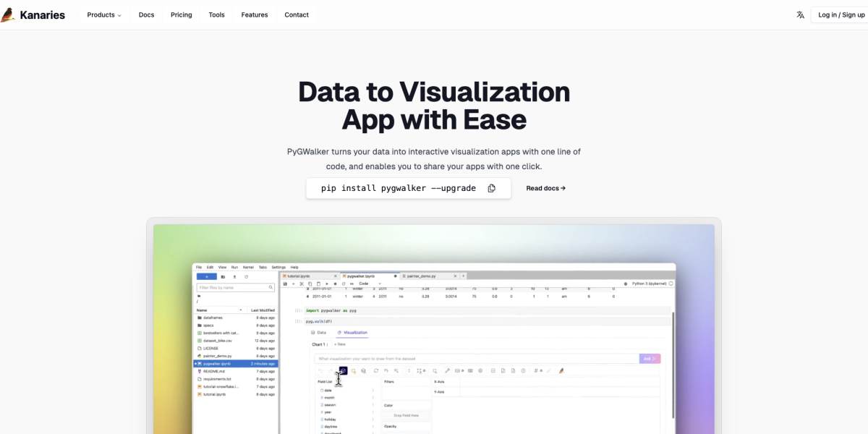Click the new folder icon in file browser
Viewport: 868px width, 434px height.
pyautogui.click(x=223, y=277)
